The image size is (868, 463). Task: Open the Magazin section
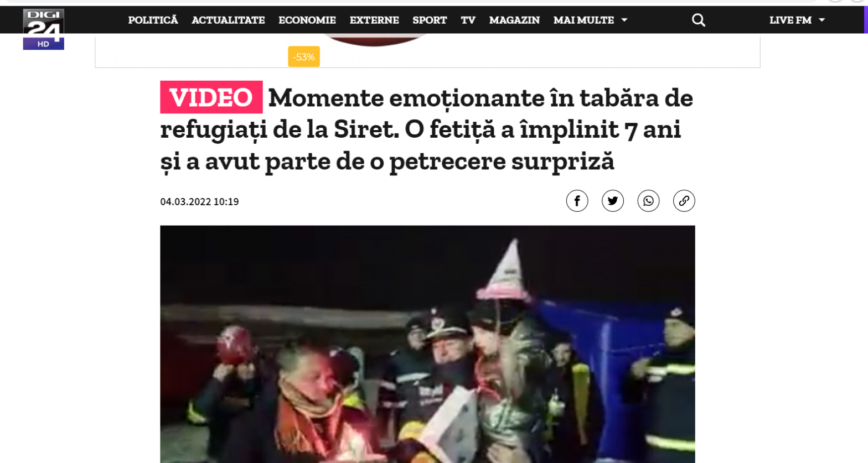click(514, 20)
